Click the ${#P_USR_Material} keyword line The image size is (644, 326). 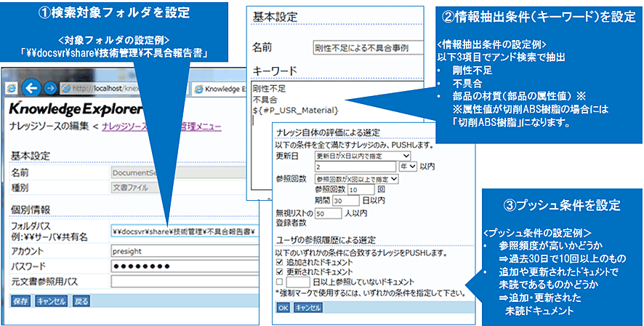[x=295, y=110]
